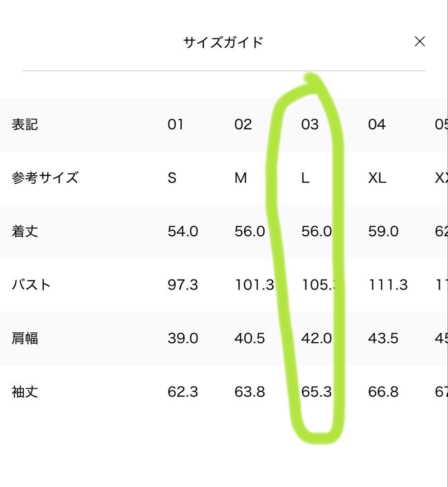Select the XL reference size cell

pyautogui.click(x=377, y=178)
